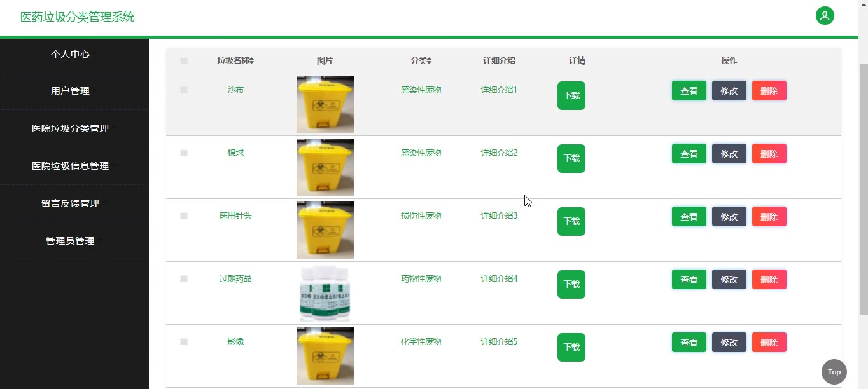Screen dimensions: 868x389
Task: Sort by 分类 column arrows
Action: pyautogui.click(x=429, y=61)
